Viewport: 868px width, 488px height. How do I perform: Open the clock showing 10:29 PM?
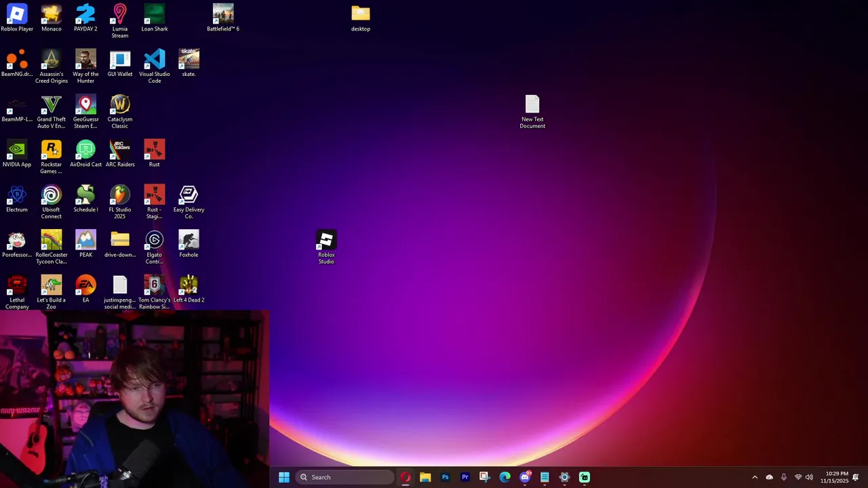pos(835,477)
